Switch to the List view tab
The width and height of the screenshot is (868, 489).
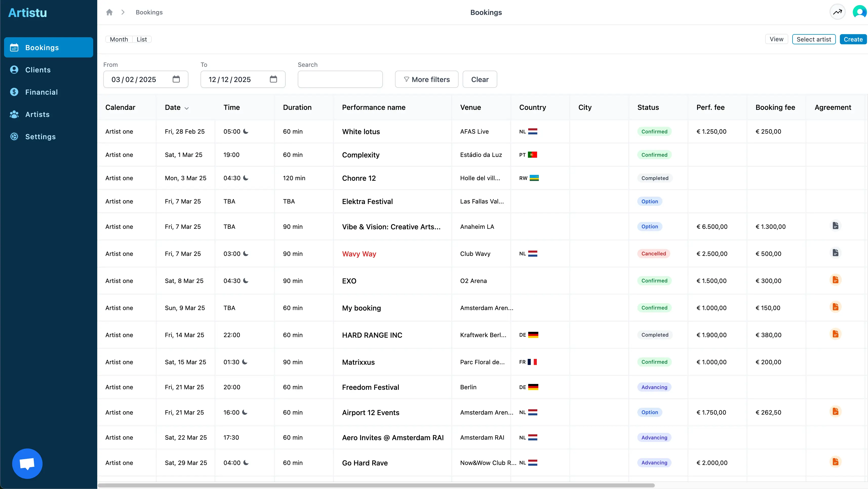[x=142, y=39]
